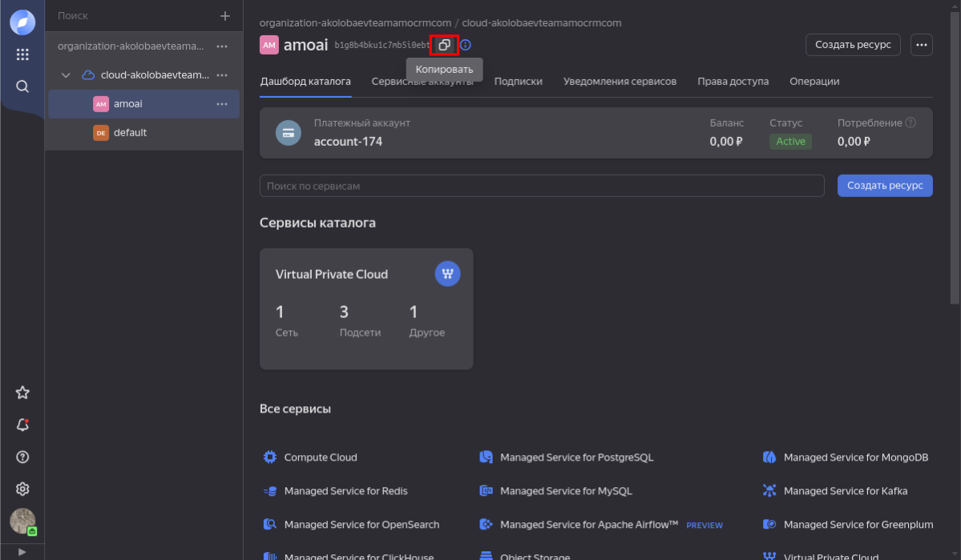Viewport: 961px width, 560px height.
Task: Click the info icon next to catalog ID
Action: pyautogui.click(x=466, y=45)
